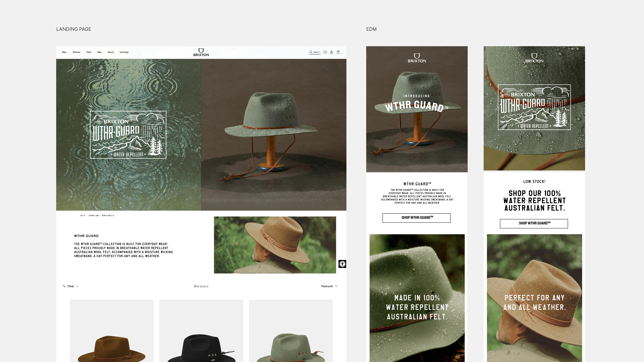The height and width of the screenshot is (362, 644).
Task: Click SHOP WTHR GUARD button under Low Stock
Action: pos(534,224)
